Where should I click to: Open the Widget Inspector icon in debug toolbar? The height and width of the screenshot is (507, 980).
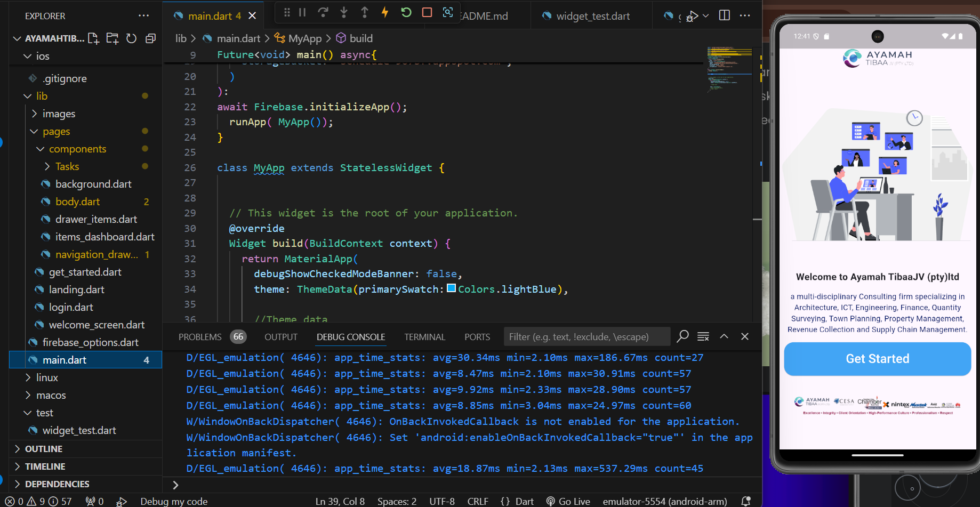tap(448, 12)
